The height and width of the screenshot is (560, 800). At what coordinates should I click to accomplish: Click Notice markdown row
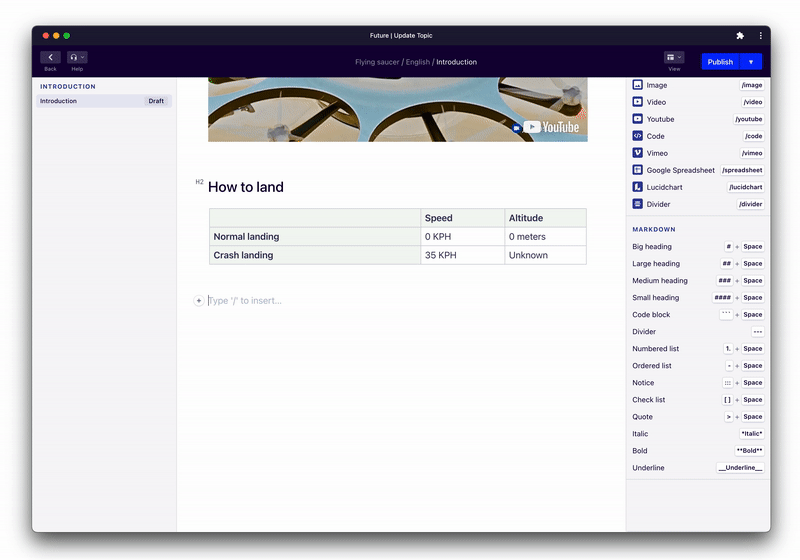click(697, 383)
